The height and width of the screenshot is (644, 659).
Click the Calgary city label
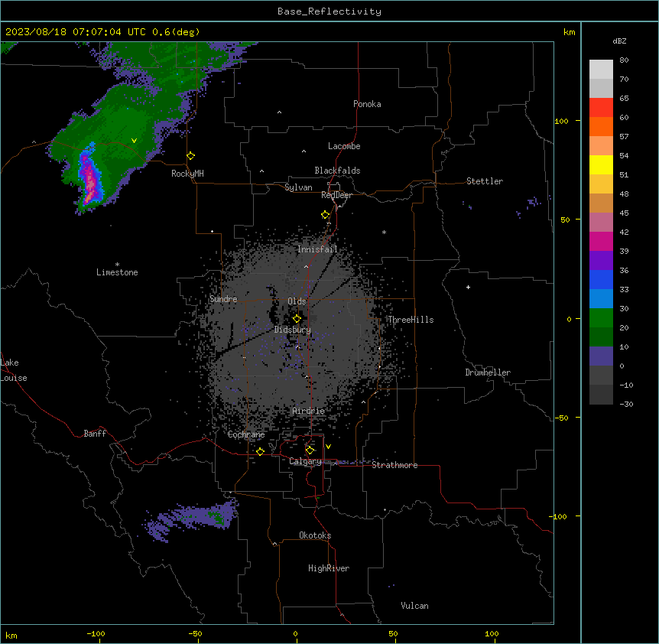(x=305, y=461)
